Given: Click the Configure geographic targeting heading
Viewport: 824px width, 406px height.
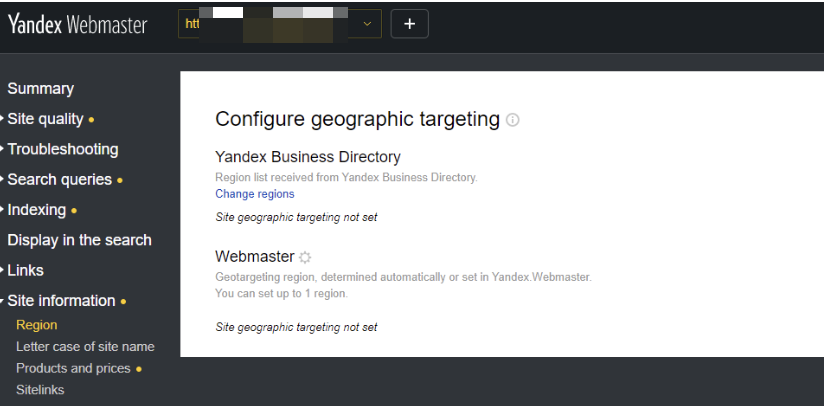Looking at the screenshot, I should coord(357,120).
